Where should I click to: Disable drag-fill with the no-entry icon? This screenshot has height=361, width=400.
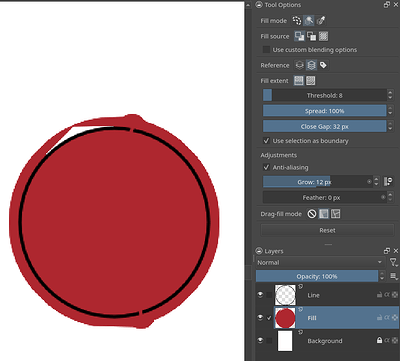[312, 214]
